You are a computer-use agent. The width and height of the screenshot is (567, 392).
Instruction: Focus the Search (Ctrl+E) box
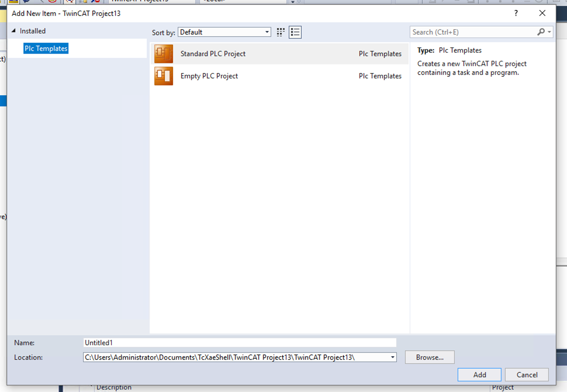473,32
